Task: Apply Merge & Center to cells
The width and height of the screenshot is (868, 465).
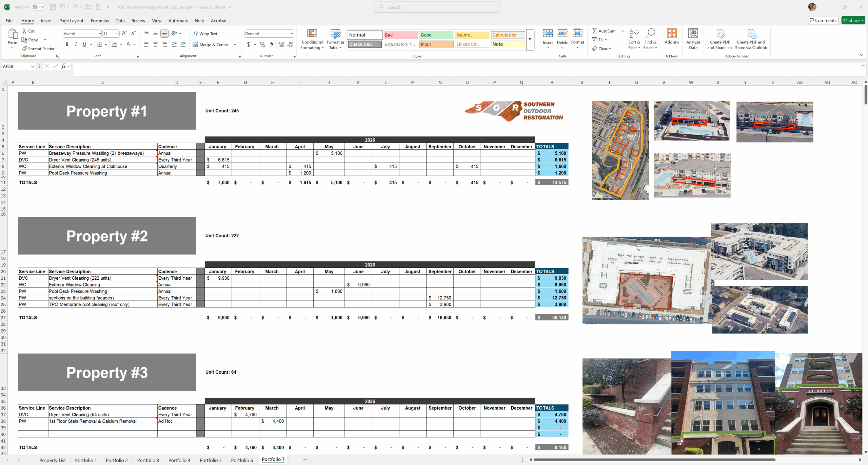Action: click(x=211, y=44)
